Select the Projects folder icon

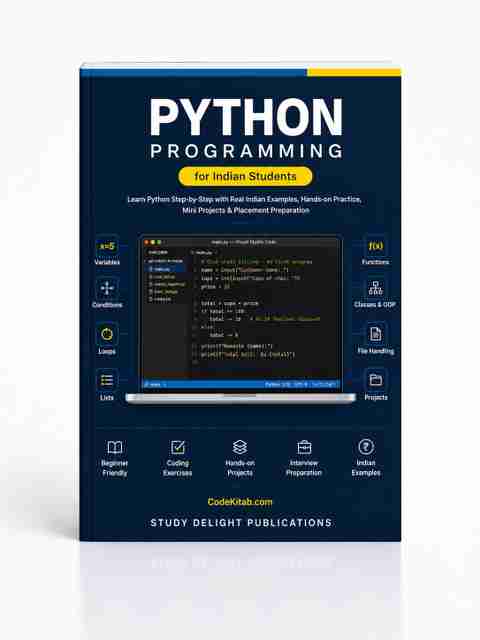pyautogui.click(x=376, y=380)
